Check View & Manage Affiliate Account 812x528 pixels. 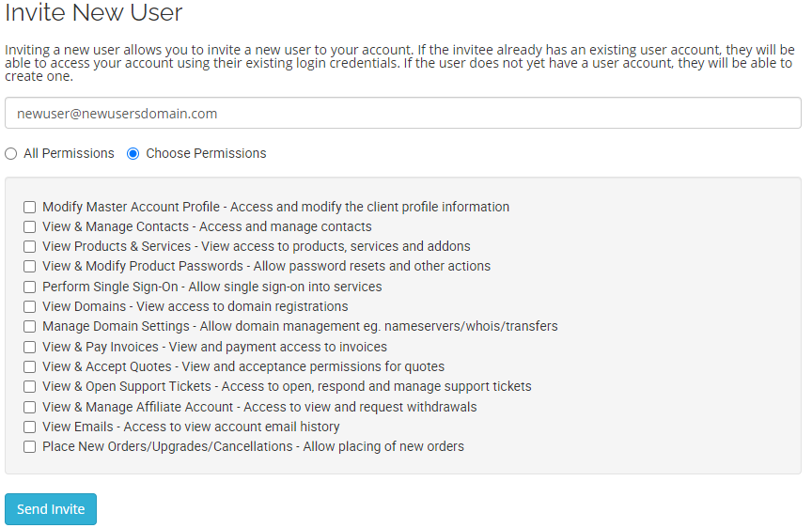pos(30,408)
